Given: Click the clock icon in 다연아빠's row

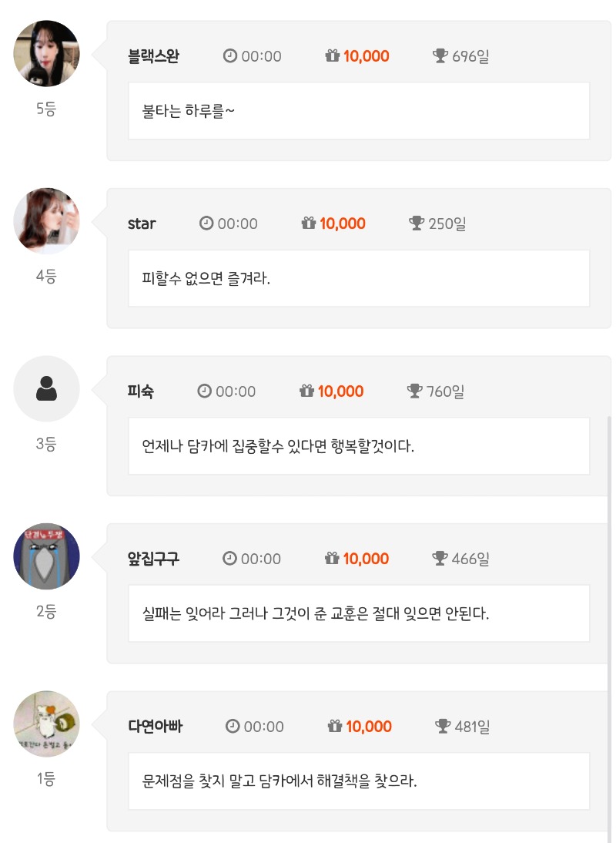Looking at the screenshot, I should pyautogui.click(x=233, y=726).
